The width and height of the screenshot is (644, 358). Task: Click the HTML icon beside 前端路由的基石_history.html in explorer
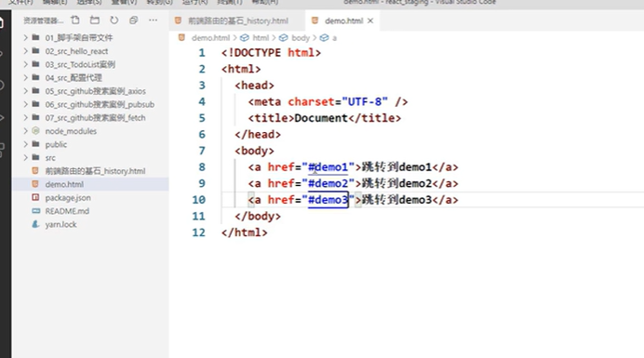(35, 171)
